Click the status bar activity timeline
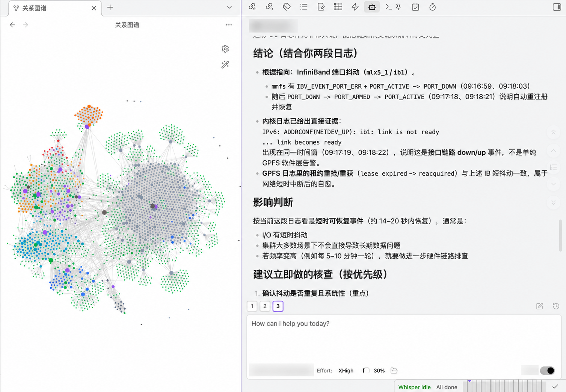This screenshot has height=392, width=566. (x=504, y=386)
